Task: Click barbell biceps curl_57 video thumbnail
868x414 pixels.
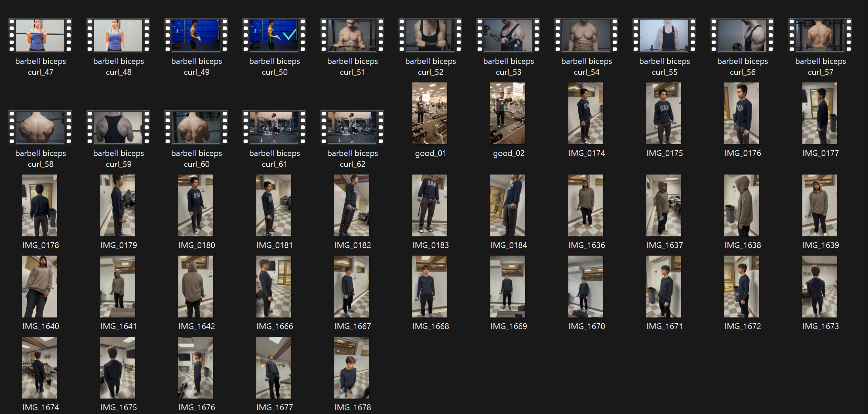Action: 820,35
